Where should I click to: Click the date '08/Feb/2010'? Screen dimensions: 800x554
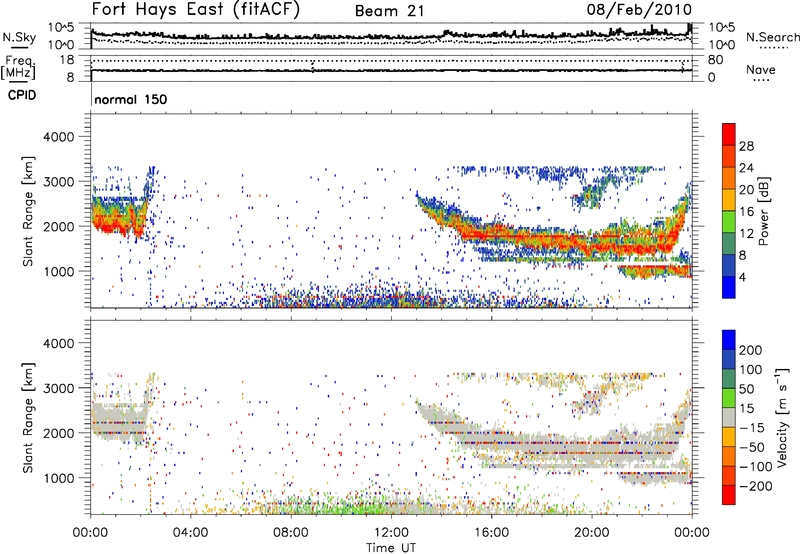(639, 9)
